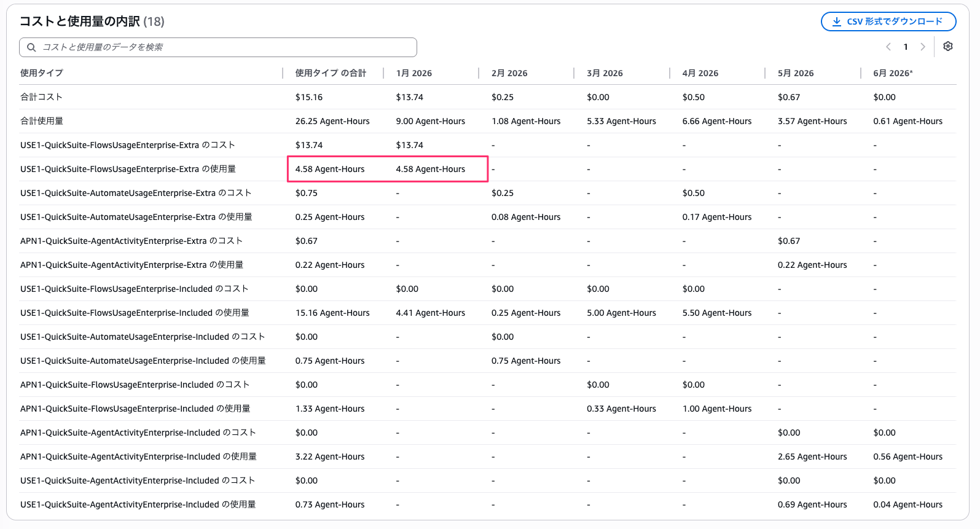Viewport: 980px width, 529px height.
Task: Select USE1-QuickSuite-FlowsUsageEnterprise-Included のコスト row label
Action: pos(135,289)
